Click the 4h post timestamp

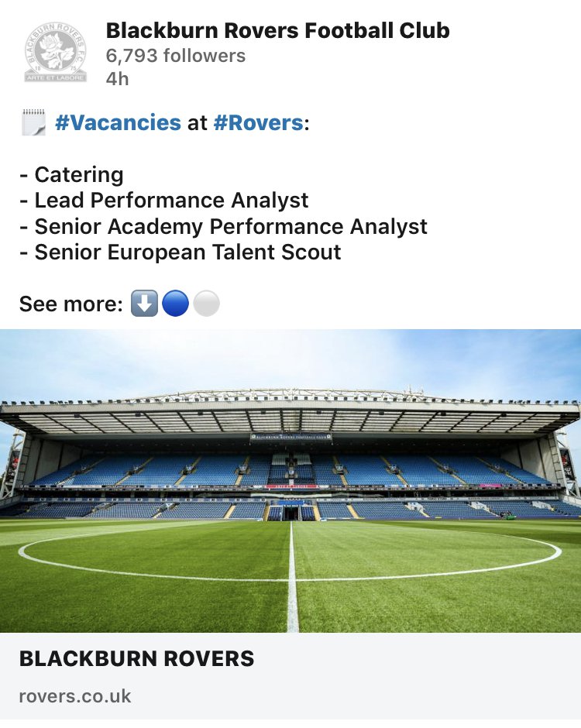117,79
